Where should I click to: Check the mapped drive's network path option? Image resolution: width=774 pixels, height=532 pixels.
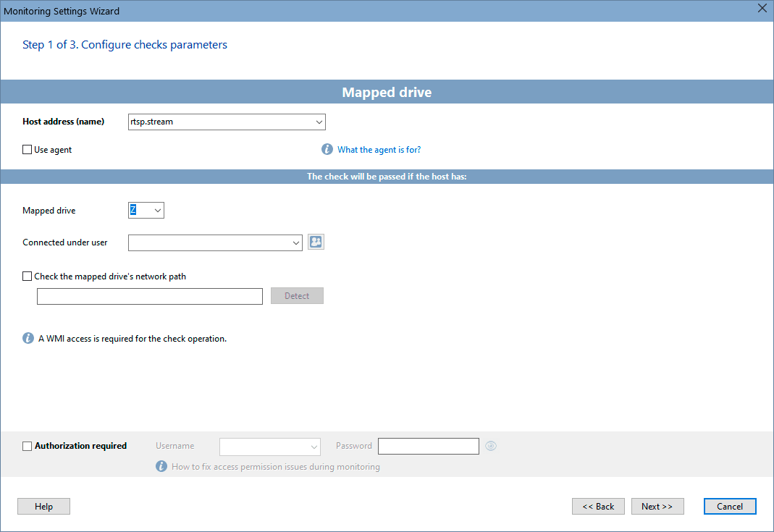pos(27,276)
